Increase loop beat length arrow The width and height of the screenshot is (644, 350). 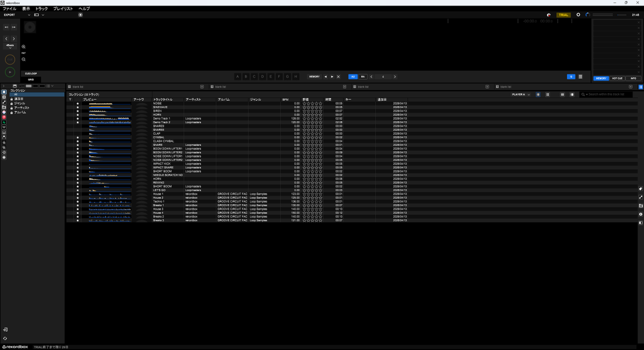[x=395, y=77]
